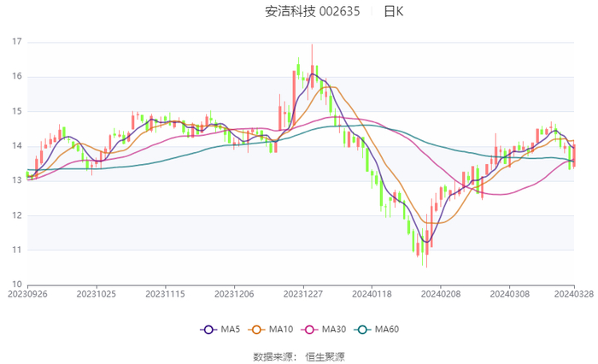Toggle the MA5 legend marker icon
598x364 pixels.
tap(208, 329)
